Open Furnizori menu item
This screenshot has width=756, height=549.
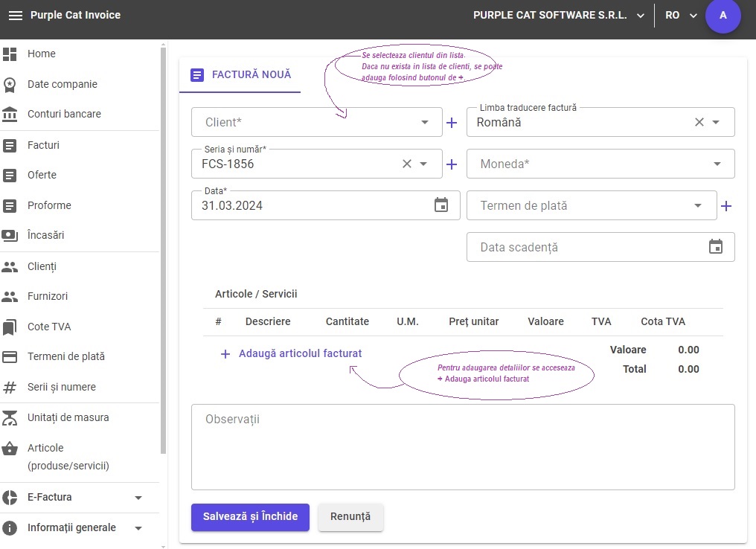48,296
